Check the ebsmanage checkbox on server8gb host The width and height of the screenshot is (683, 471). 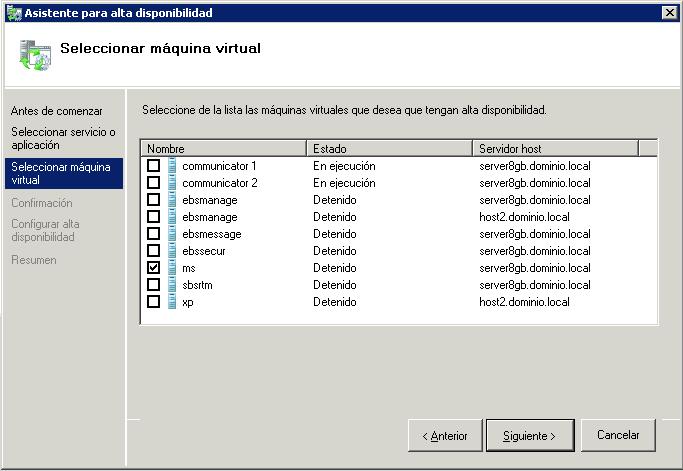click(x=153, y=200)
